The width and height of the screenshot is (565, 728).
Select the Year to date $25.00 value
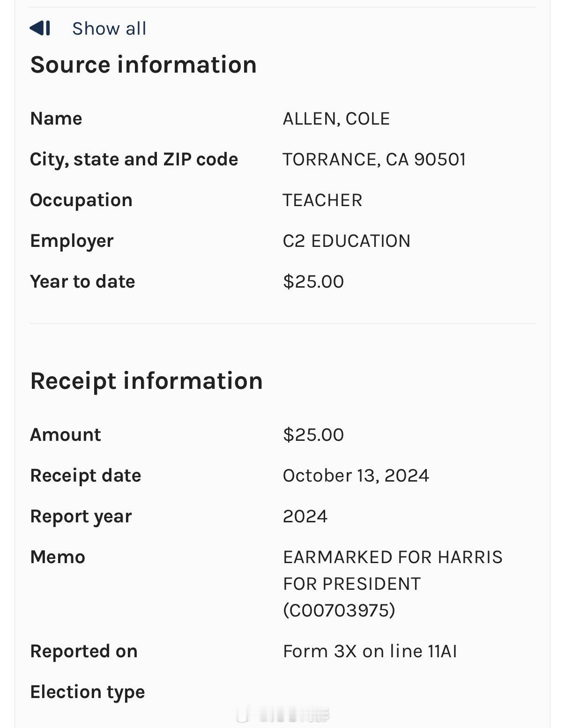pos(313,282)
